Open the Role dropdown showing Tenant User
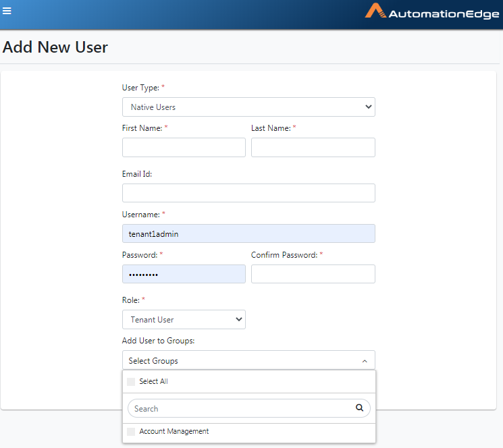503x448 pixels. coord(184,320)
